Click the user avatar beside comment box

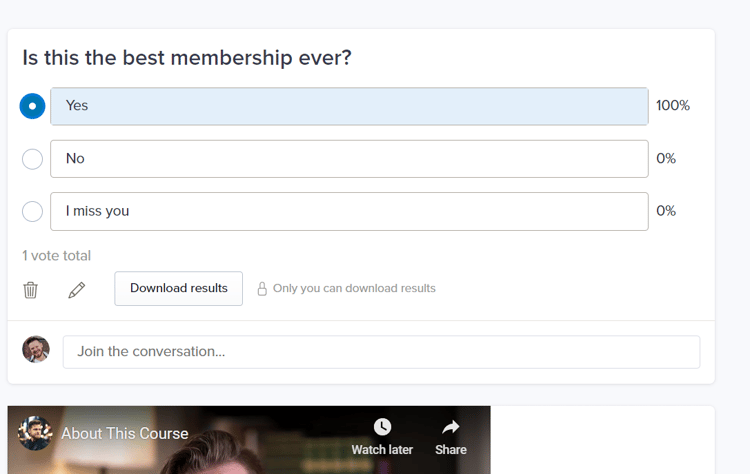(x=36, y=349)
